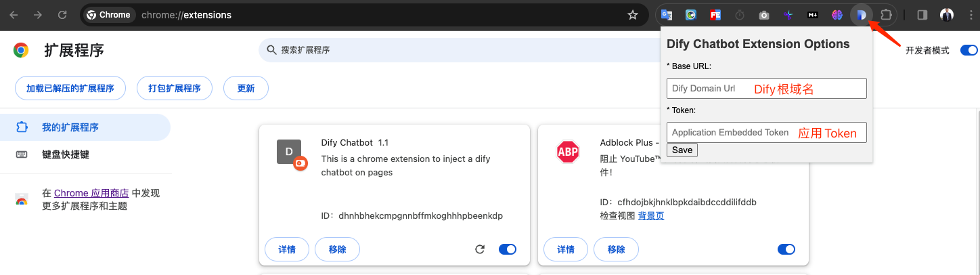Select 我的扩展程序 in the sidebar
The height and width of the screenshot is (275, 980).
point(70,127)
